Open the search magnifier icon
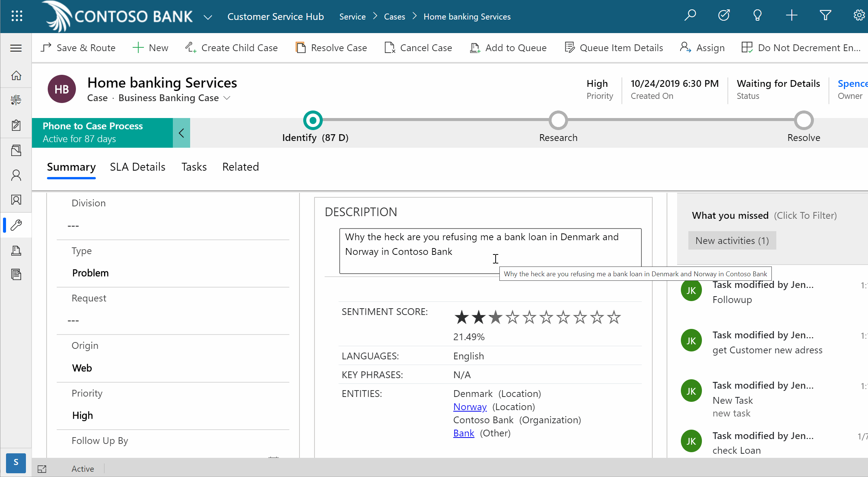Image resolution: width=868 pixels, height=477 pixels. click(690, 16)
